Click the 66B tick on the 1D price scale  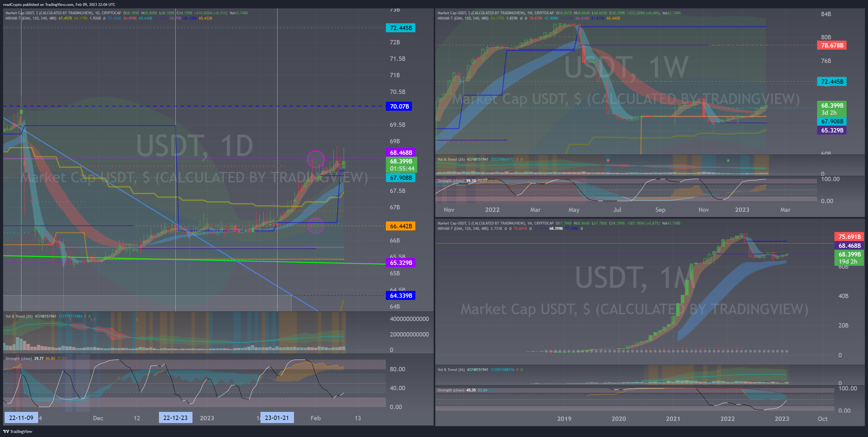395,240
